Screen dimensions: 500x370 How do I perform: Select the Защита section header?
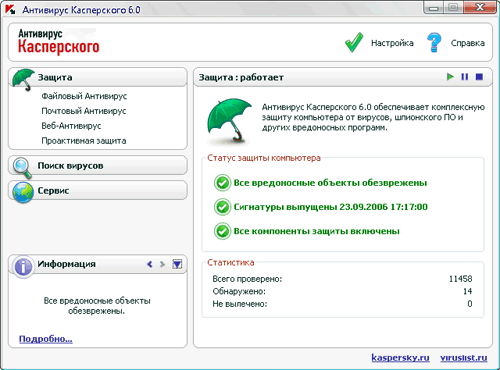[98, 77]
